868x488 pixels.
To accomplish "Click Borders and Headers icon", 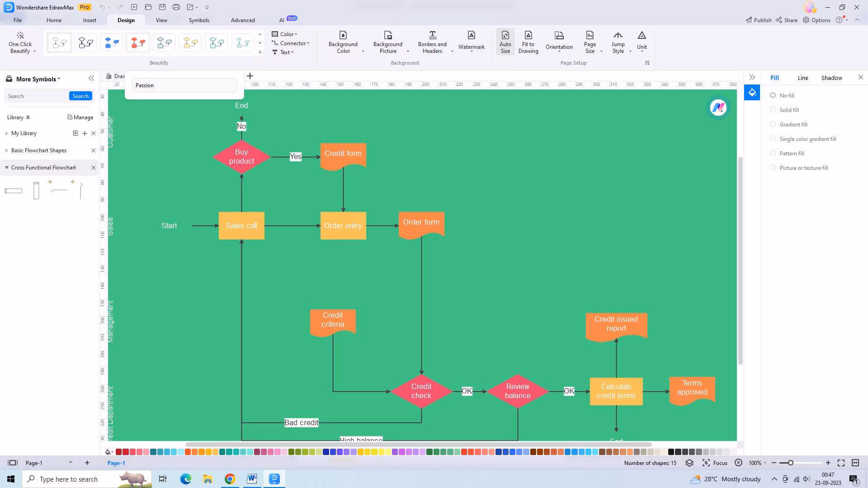I will click(432, 36).
